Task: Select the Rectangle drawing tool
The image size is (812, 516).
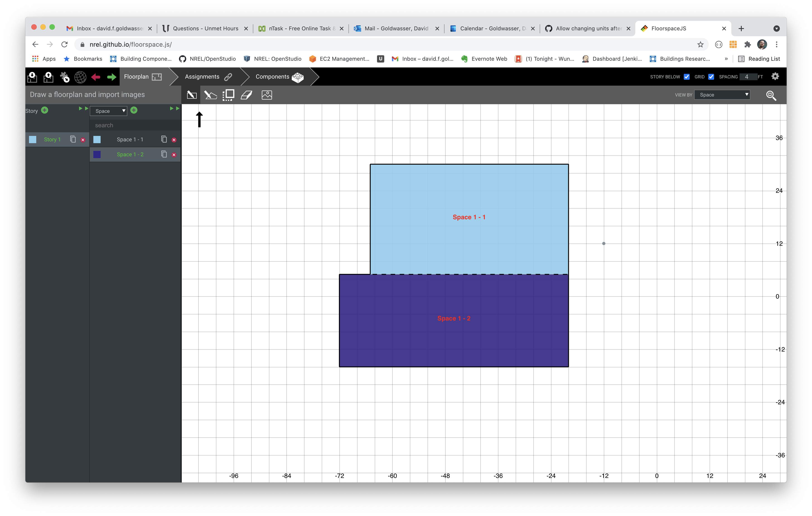Action: tap(191, 95)
